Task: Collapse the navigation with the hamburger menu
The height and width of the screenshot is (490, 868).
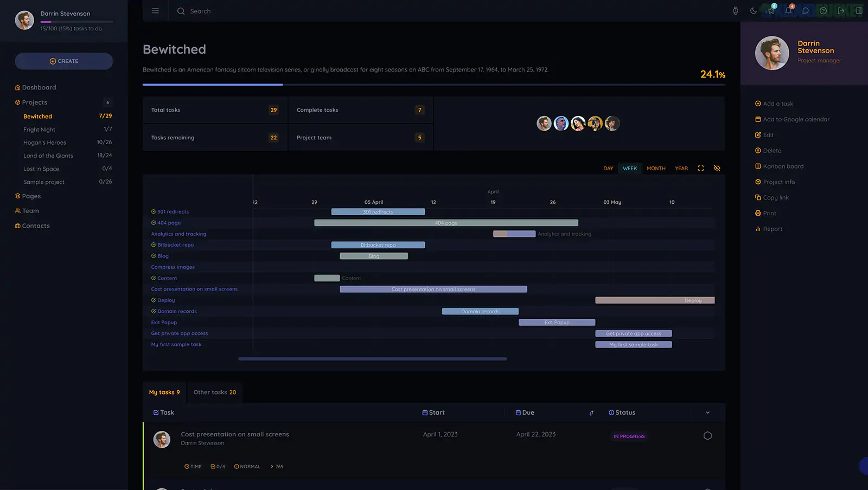Action: tap(155, 10)
